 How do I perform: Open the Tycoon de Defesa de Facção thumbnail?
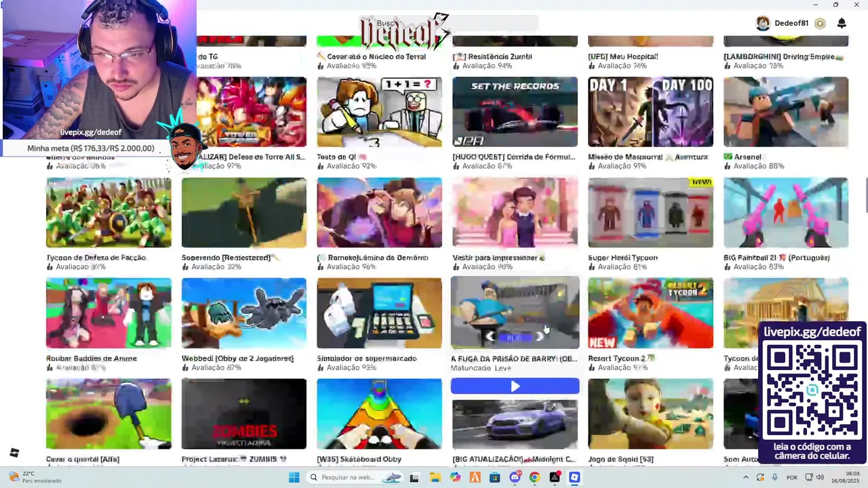click(x=108, y=213)
